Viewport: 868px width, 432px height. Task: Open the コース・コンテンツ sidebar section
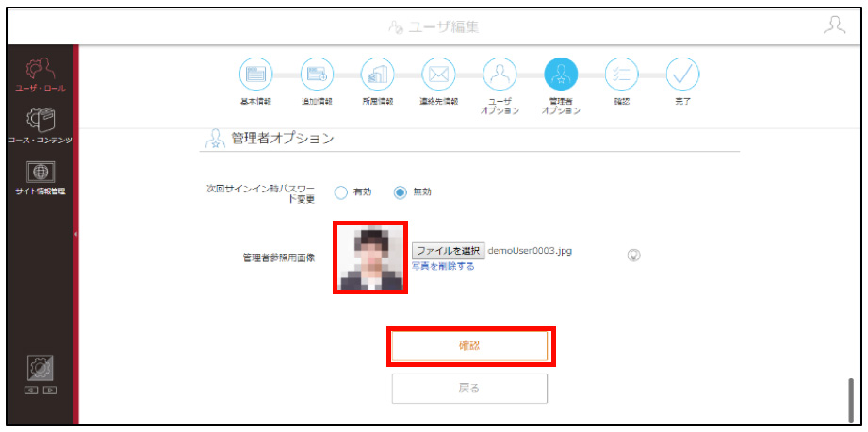(40, 126)
